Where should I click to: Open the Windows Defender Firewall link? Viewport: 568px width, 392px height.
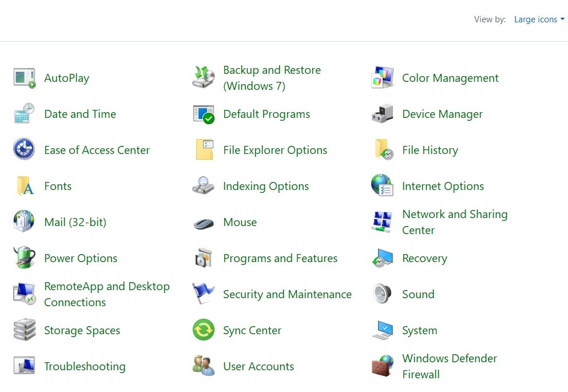click(x=449, y=366)
